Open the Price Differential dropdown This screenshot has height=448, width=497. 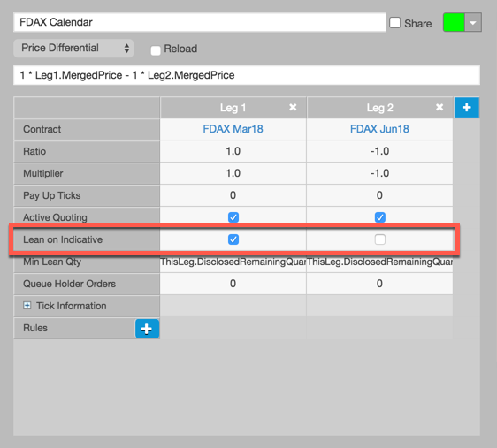point(73,48)
